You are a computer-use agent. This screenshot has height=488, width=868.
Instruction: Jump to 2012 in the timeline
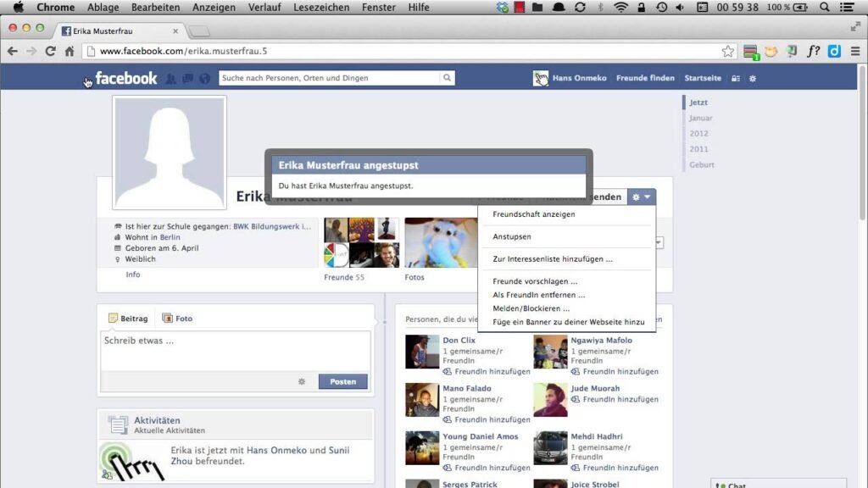(699, 134)
